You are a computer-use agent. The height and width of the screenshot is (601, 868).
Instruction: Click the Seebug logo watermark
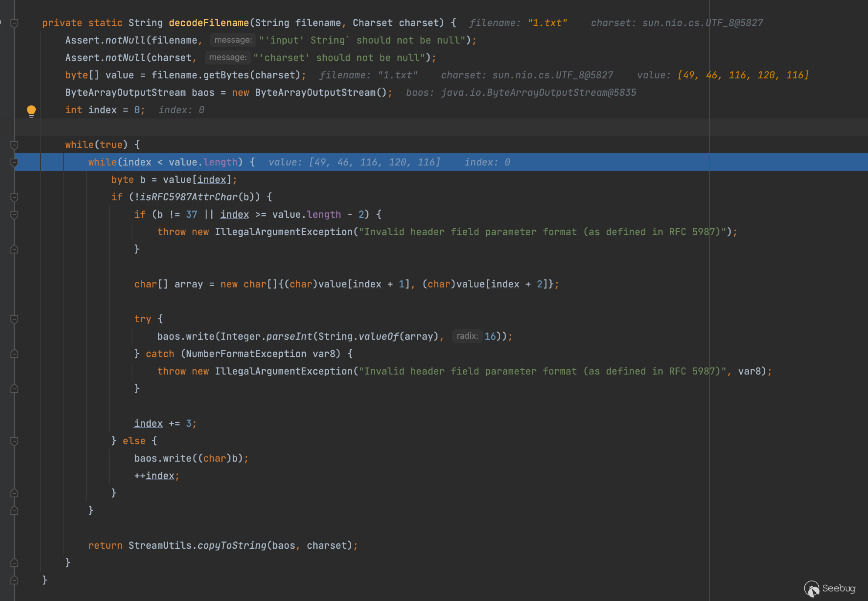point(830,588)
